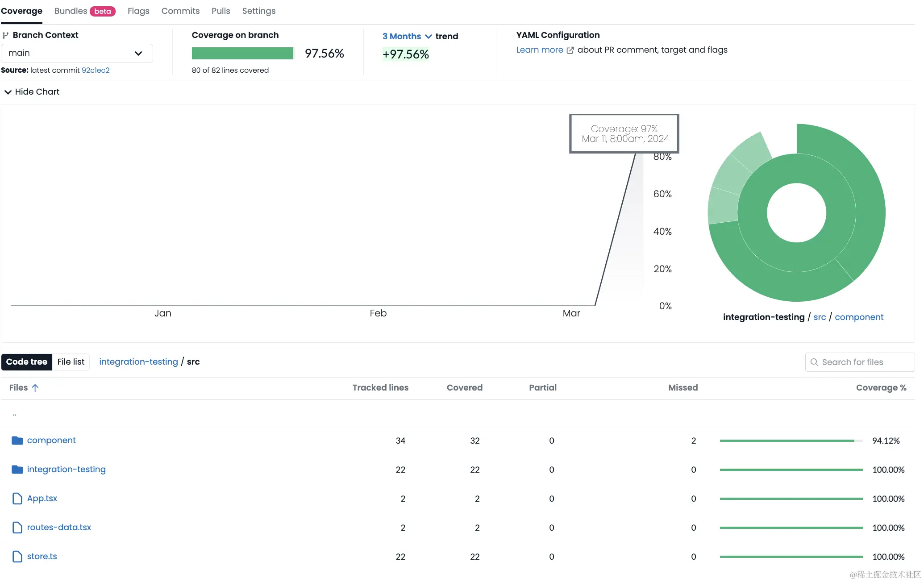The image size is (924, 582).
Task: Click the store.ts file icon
Action: coord(17,557)
